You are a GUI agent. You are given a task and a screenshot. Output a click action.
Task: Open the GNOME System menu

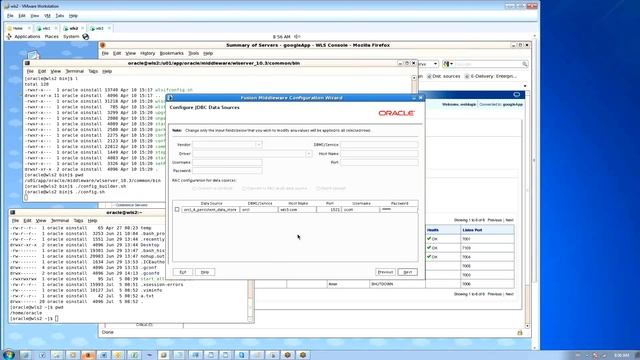tap(71, 37)
